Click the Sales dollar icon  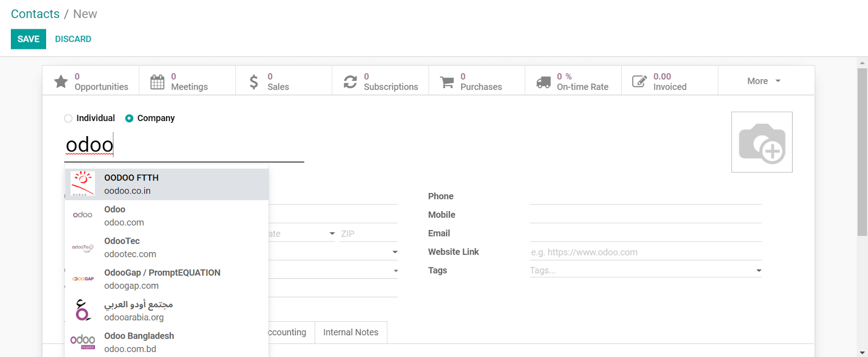pyautogui.click(x=253, y=82)
